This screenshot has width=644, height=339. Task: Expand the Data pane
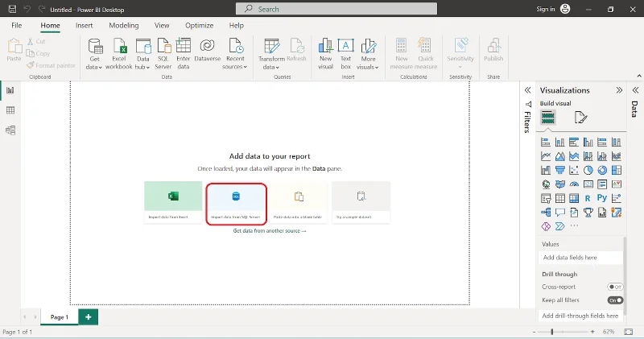tap(635, 90)
